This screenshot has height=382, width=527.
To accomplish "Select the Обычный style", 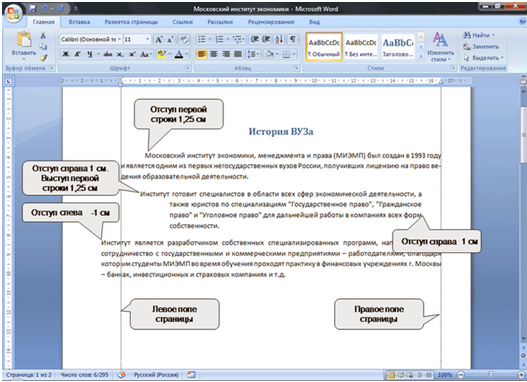I will pyautogui.click(x=324, y=47).
